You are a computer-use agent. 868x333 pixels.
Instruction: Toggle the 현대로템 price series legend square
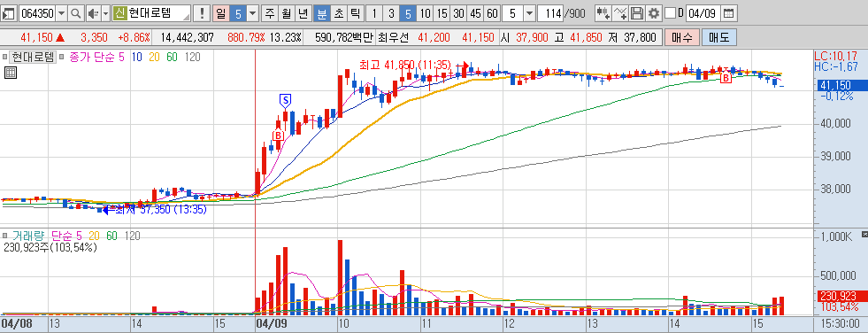[5, 57]
